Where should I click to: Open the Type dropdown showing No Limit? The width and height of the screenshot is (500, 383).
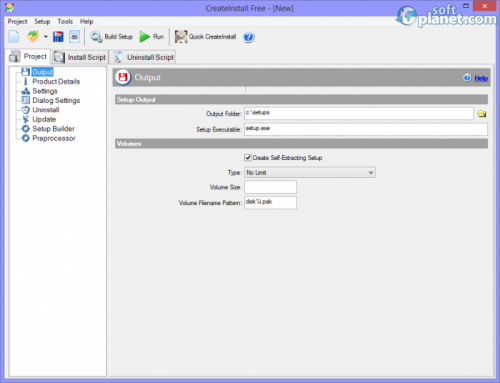(x=310, y=172)
